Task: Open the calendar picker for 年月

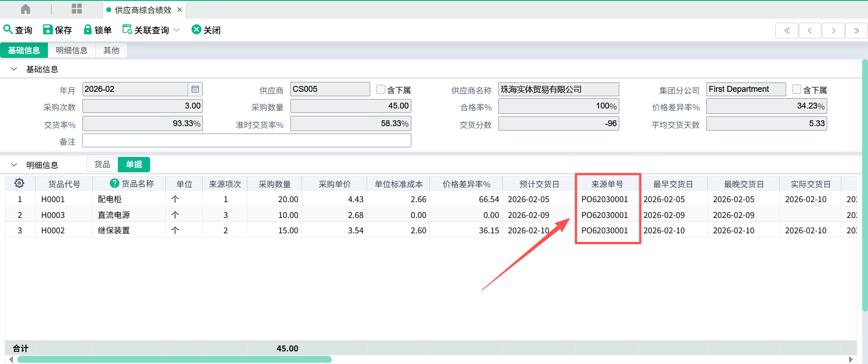Action: (x=195, y=89)
